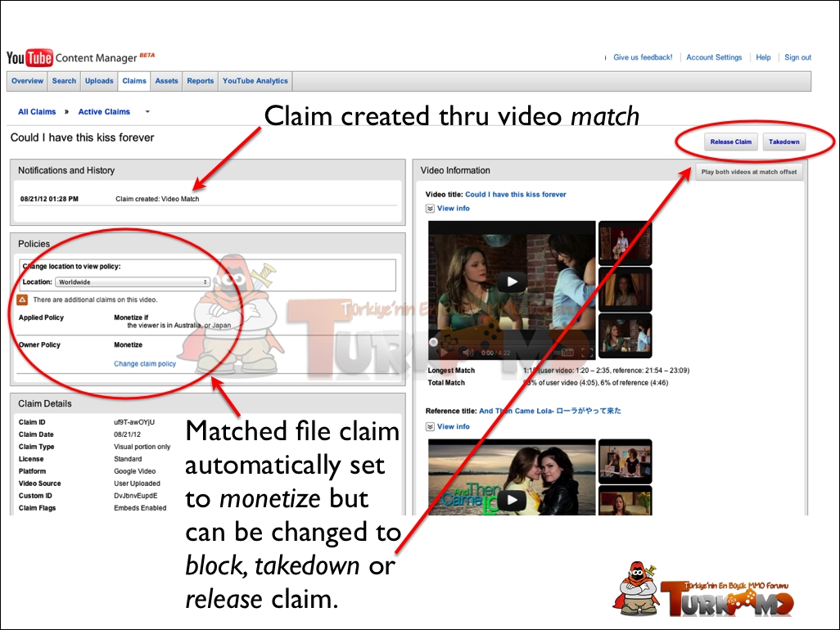
Task: Go back to All Claims breadcrumb
Action: click(x=37, y=112)
